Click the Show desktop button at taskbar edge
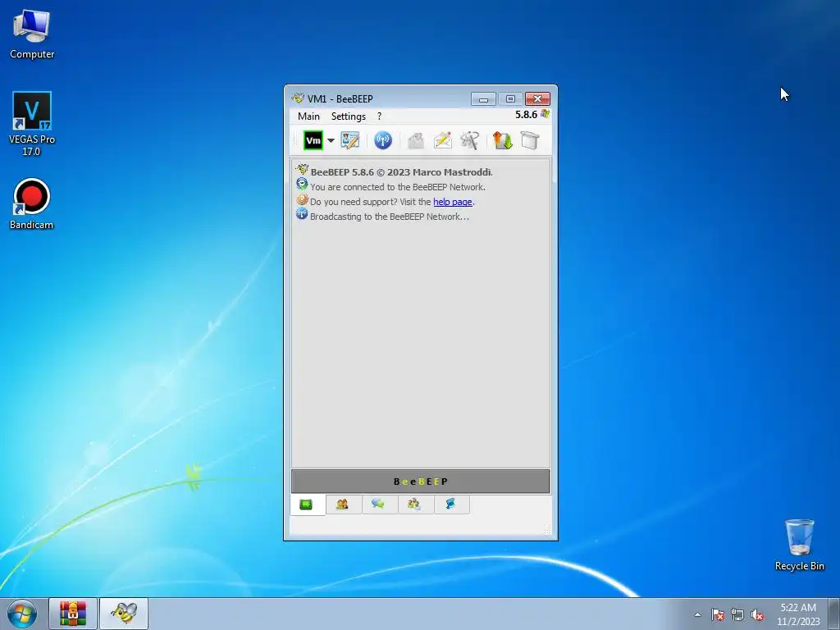840x630 pixels. (x=834, y=614)
